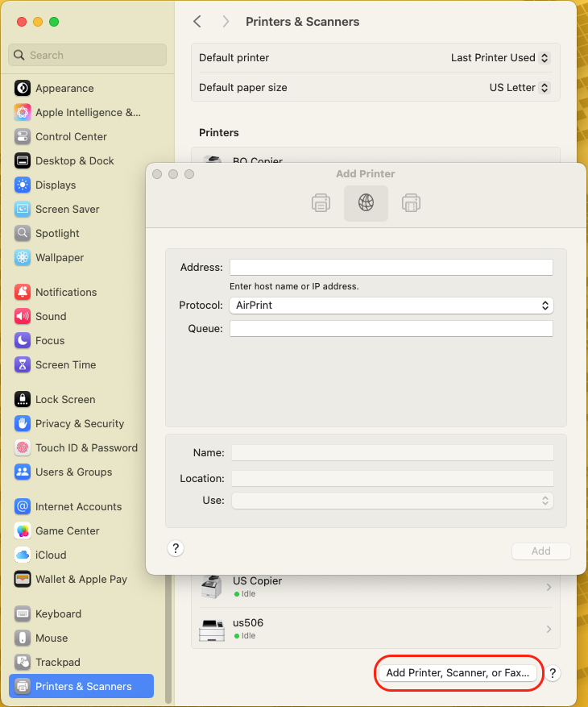Select the Trackpad sidebar icon

click(22, 662)
